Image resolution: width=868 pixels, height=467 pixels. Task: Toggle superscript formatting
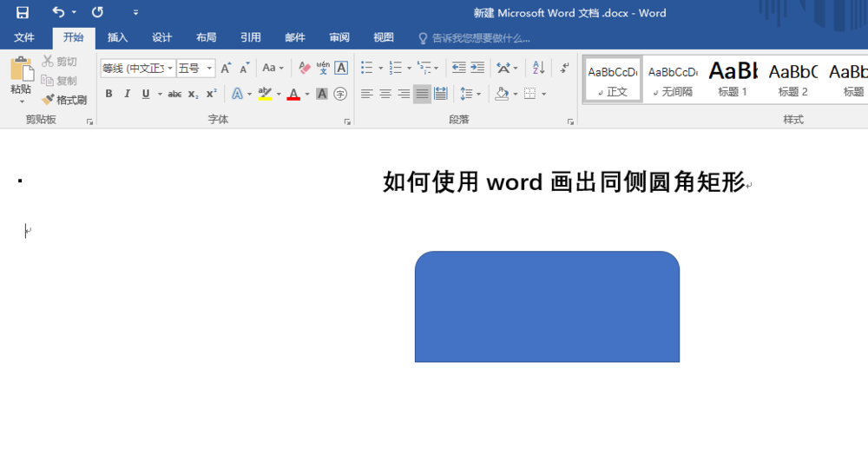click(212, 94)
